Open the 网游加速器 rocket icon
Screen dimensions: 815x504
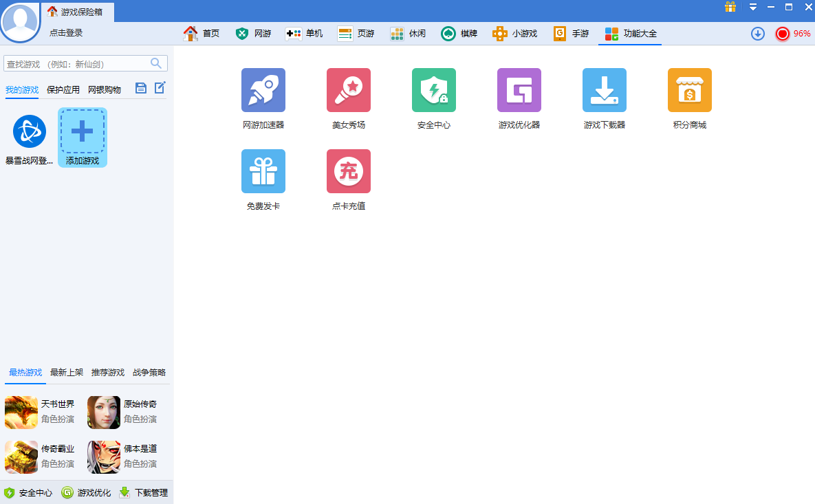(263, 90)
